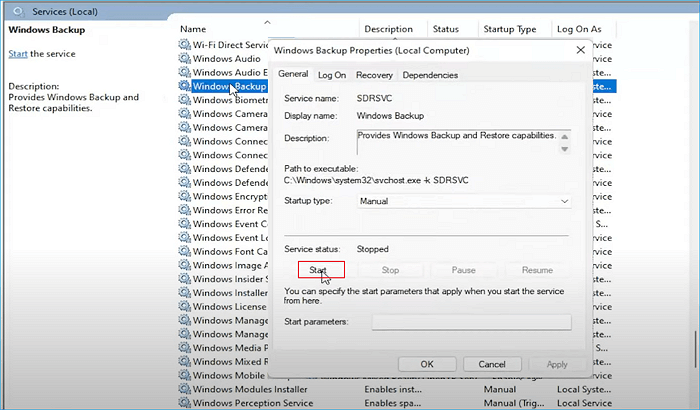700x410 pixels.
Task: Click the gear icon next to Windows Modules Installer
Action: [x=184, y=388]
